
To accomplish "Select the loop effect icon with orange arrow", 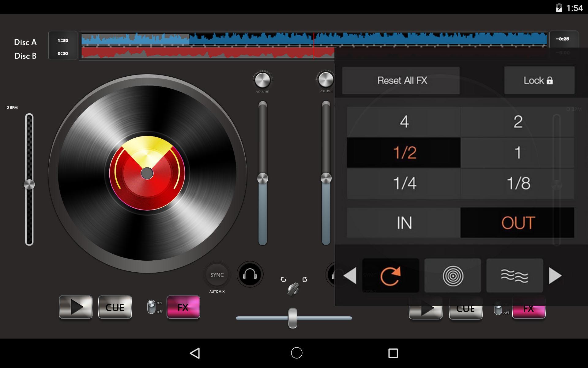I will coord(390,276).
